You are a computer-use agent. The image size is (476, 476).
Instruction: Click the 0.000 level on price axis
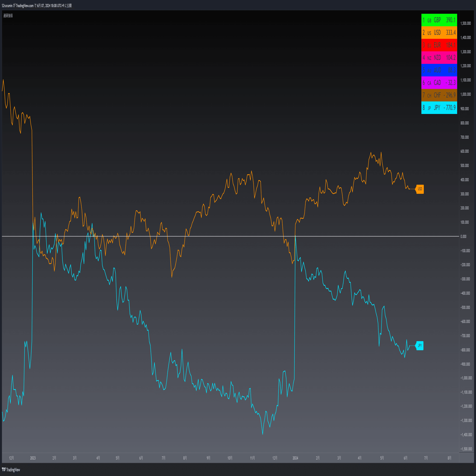(x=463, y=237)
